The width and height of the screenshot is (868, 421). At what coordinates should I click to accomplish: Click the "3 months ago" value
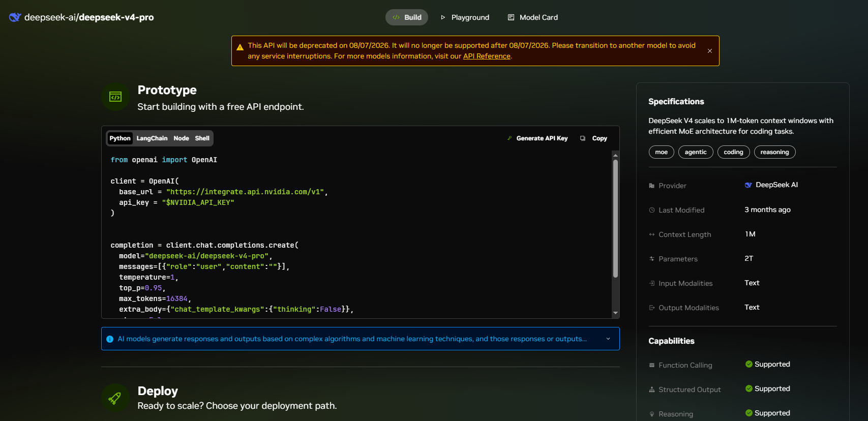tap(767, 209)
